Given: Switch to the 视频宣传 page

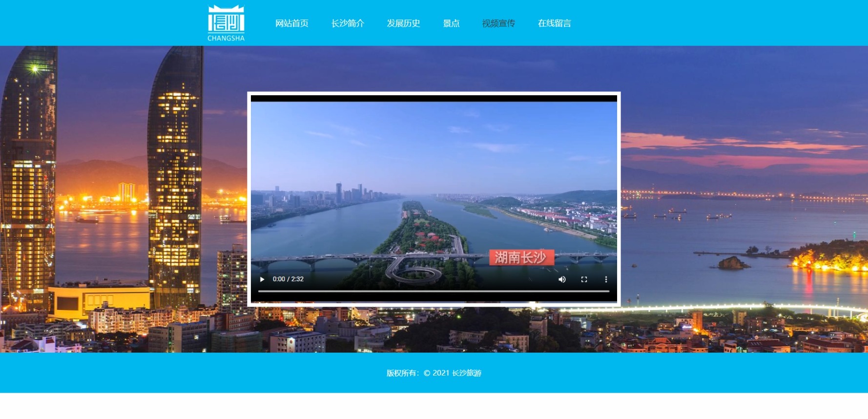Looking at the screenshot, I should 498,23.
